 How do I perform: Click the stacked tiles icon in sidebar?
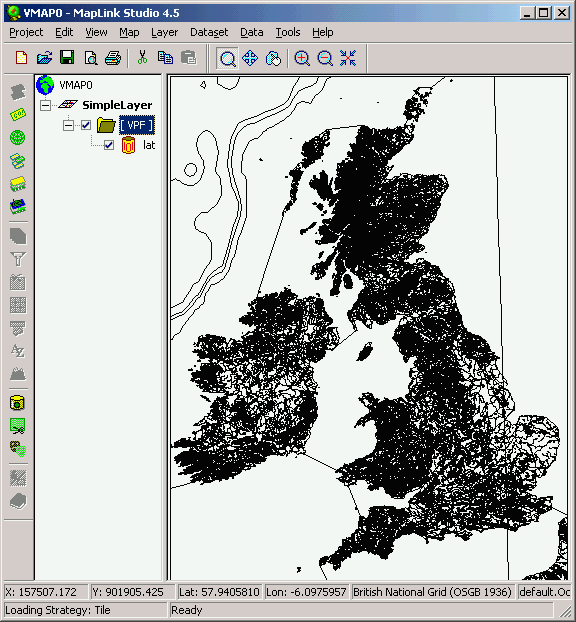click(x=18, y=161)
